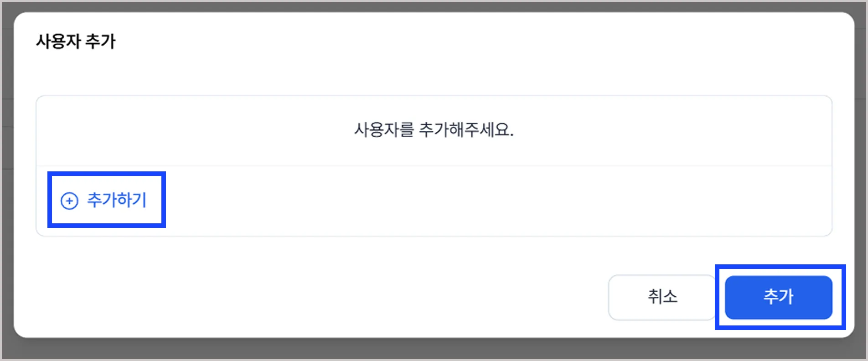Click the 사용자 추가 heading text

click(76, 41)
